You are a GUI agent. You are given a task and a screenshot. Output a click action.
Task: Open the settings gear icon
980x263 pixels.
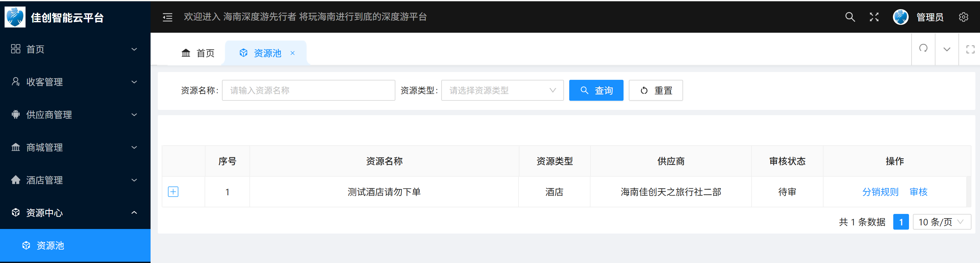point(963,17)
